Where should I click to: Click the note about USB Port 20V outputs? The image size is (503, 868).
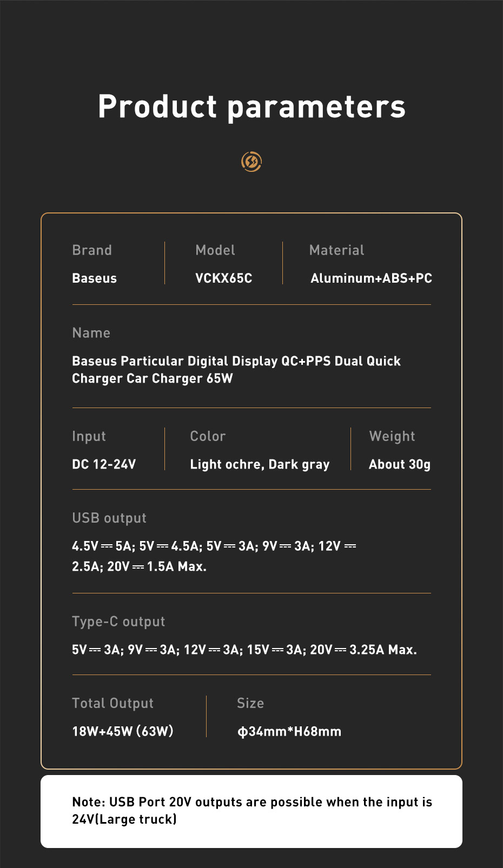tap(251, 811)
